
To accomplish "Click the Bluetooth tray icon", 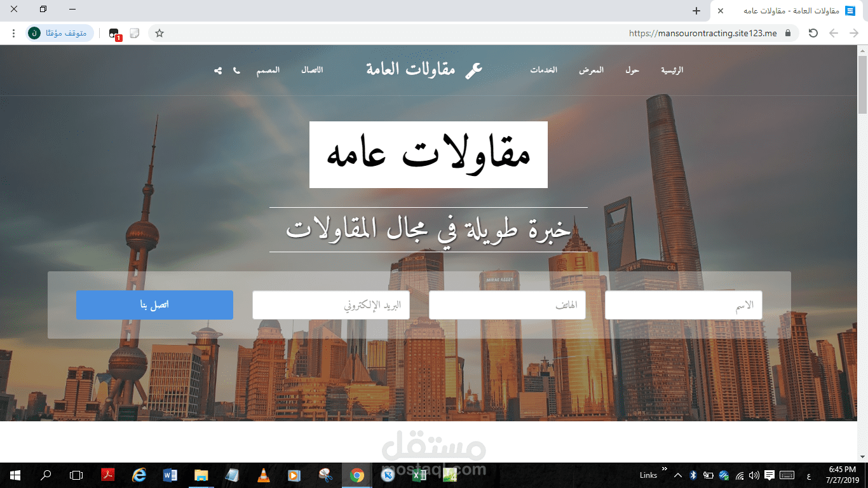I will (x=694, y=475).
